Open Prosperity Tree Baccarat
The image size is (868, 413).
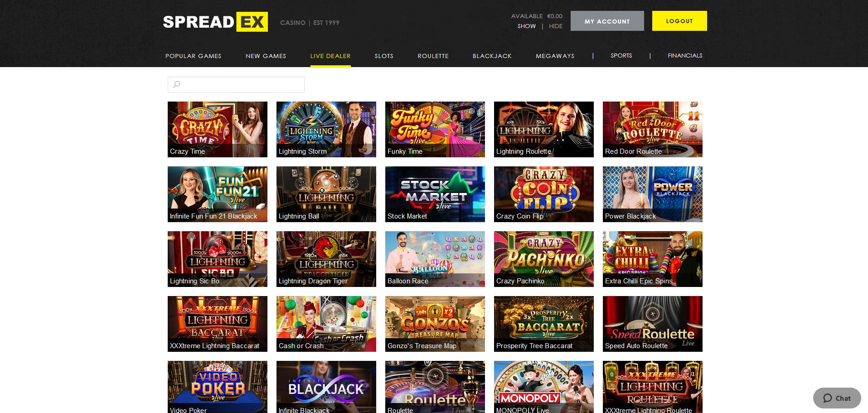tap(544, 324)
